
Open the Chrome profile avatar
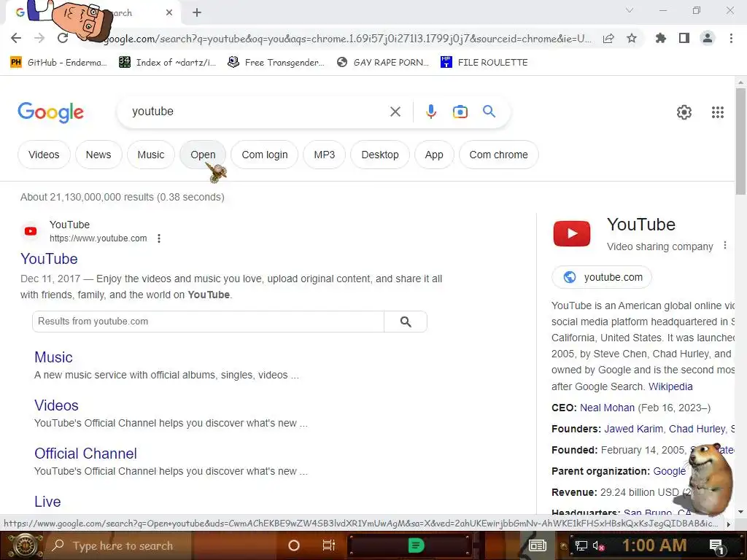[708, 38]
